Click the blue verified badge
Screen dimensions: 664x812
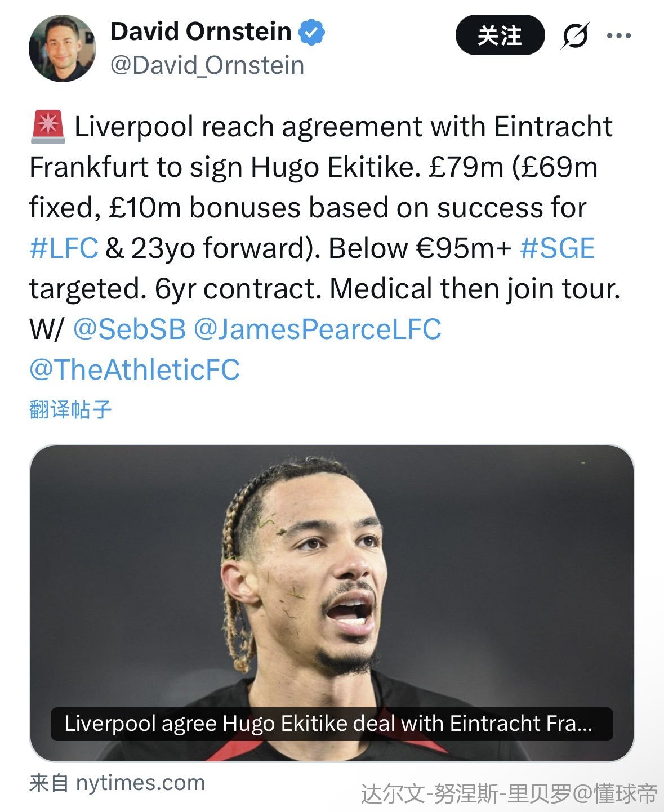coord(311,32)
